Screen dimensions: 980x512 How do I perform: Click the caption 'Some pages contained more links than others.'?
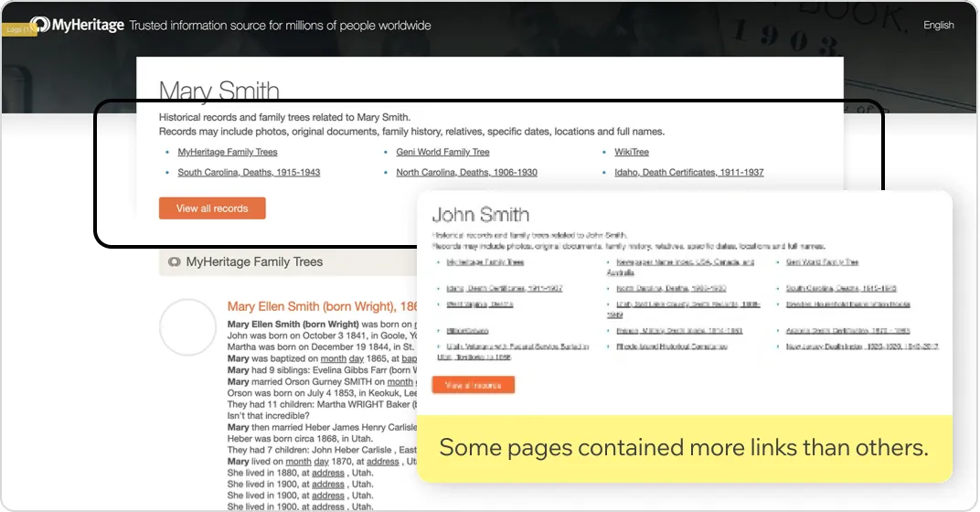click(x=684, y=448)
